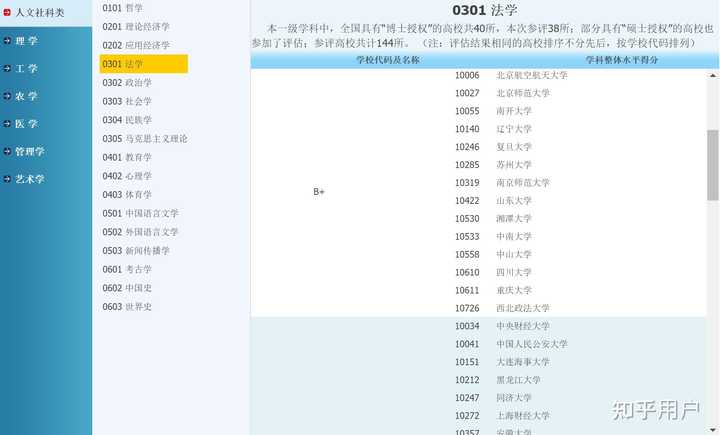This screenshot has height=435, width=720.
Task: Click the arrow icon next to 医学
Action: (x=7, y=123)
